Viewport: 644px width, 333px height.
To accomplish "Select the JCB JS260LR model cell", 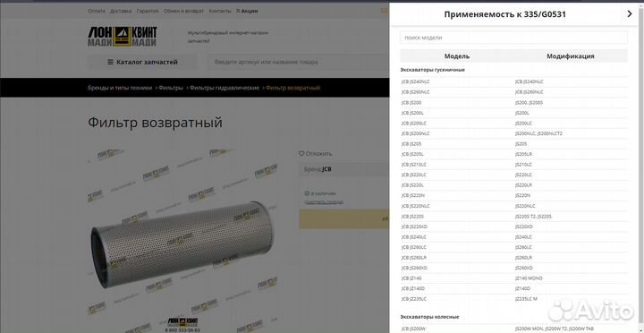I will (x=413, y=257).
